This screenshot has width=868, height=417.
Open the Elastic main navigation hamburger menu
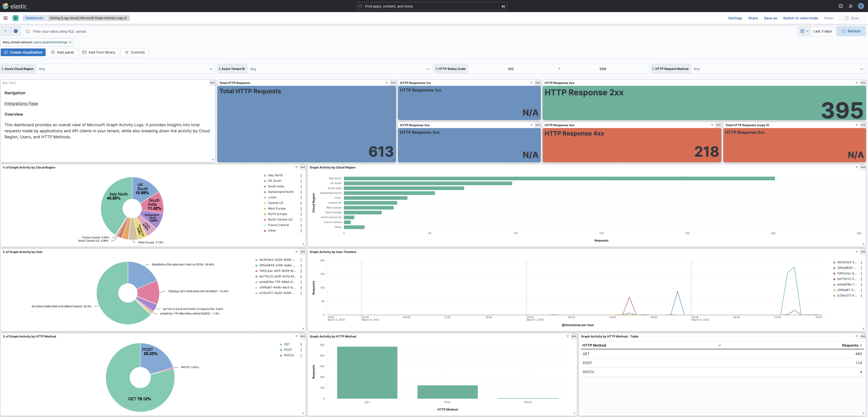coord(5,18)
